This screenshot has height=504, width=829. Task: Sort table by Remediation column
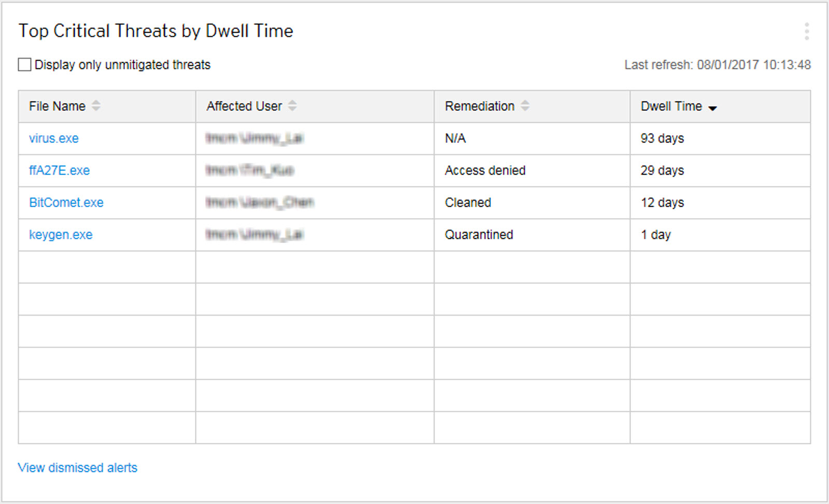pyautogui.click(x=525, y=106)
